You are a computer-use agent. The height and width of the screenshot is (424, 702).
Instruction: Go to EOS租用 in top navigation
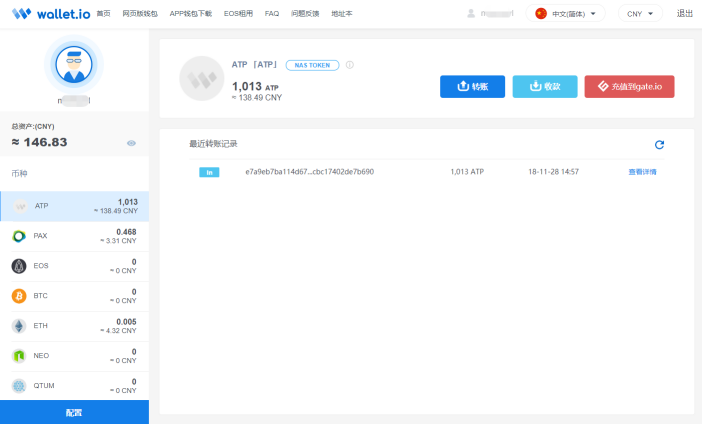coord(239,14)
